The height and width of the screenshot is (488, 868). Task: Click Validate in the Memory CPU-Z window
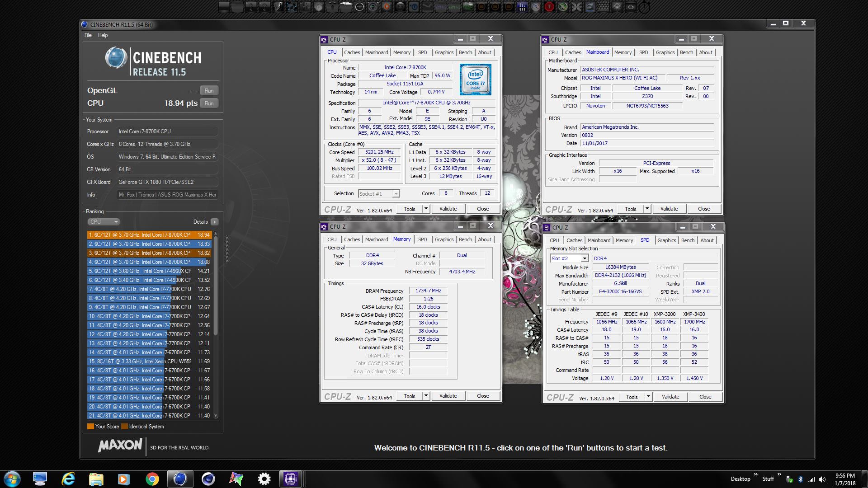tap(448, 396)
